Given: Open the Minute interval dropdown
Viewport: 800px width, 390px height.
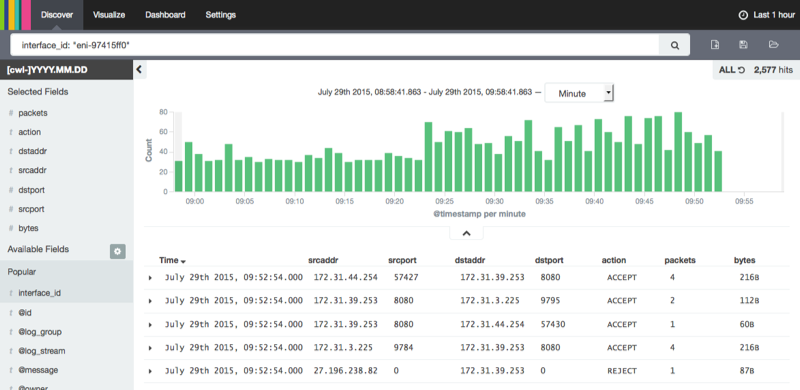Looking at the screenshot, I should [579, 93].
